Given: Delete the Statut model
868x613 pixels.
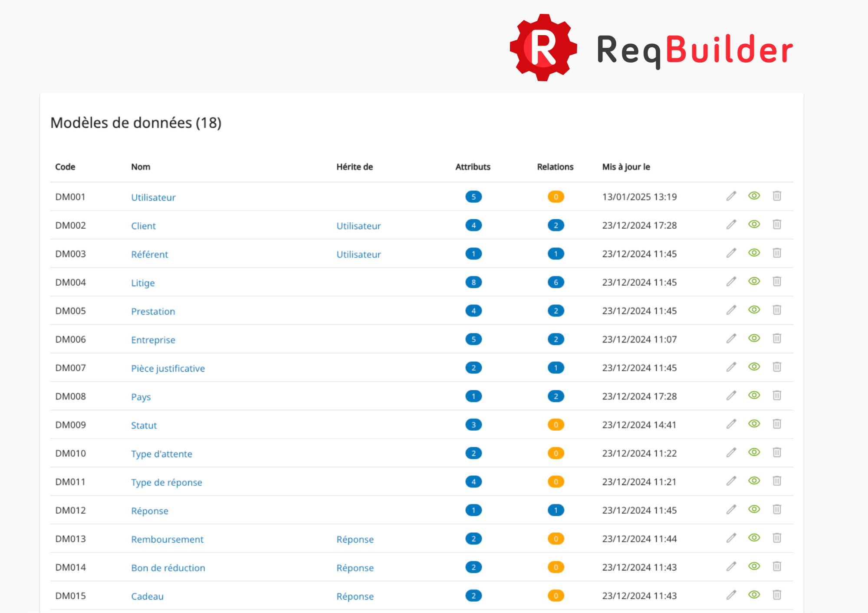Looking at the screenshot, I should pyautogui.click(x=777, y=424).
